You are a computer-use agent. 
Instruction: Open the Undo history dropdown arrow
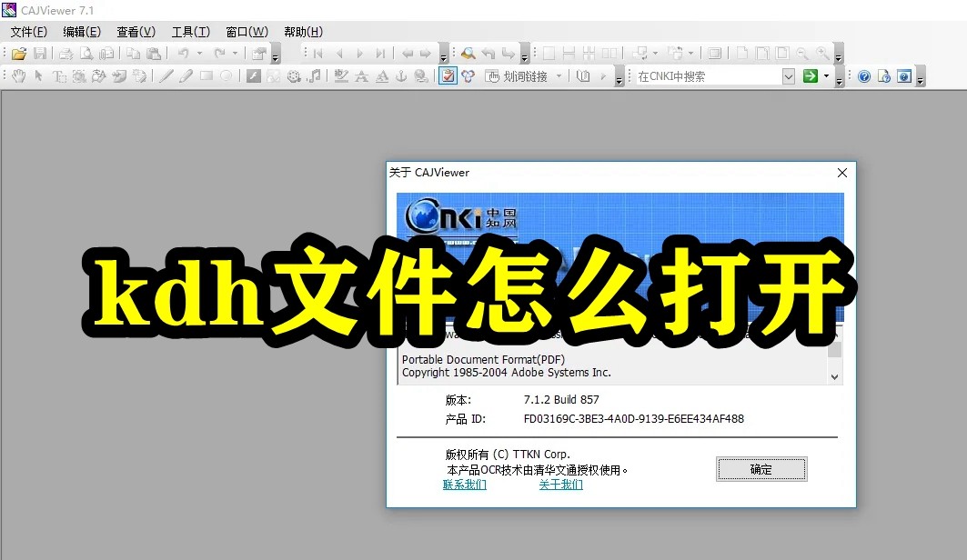(199, 54)
